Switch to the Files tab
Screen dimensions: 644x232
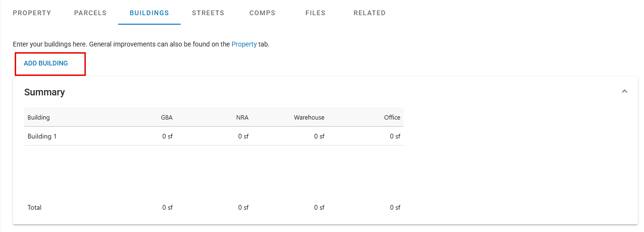point(315,13)
